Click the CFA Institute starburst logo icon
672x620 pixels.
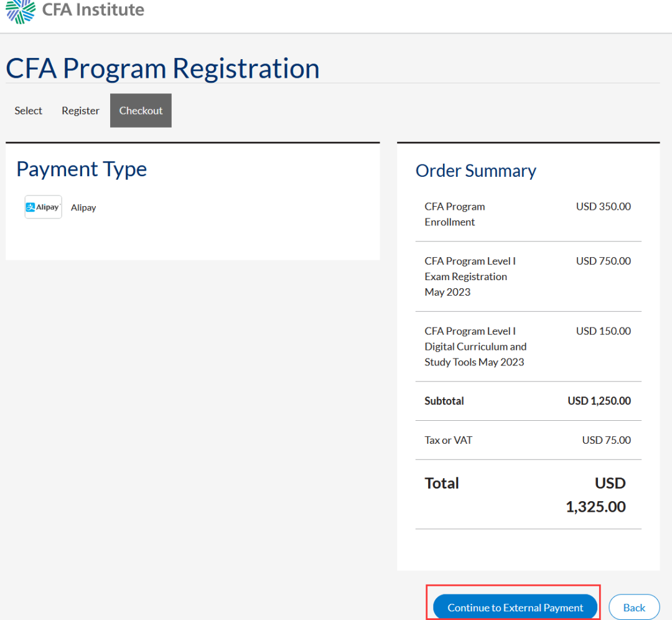click(x=20, y=11)
